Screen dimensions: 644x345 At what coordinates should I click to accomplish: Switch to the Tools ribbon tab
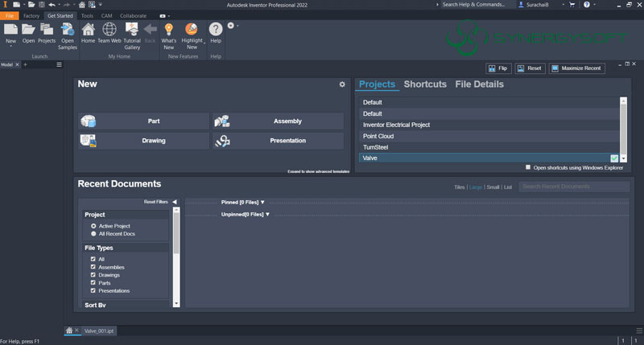87,15
